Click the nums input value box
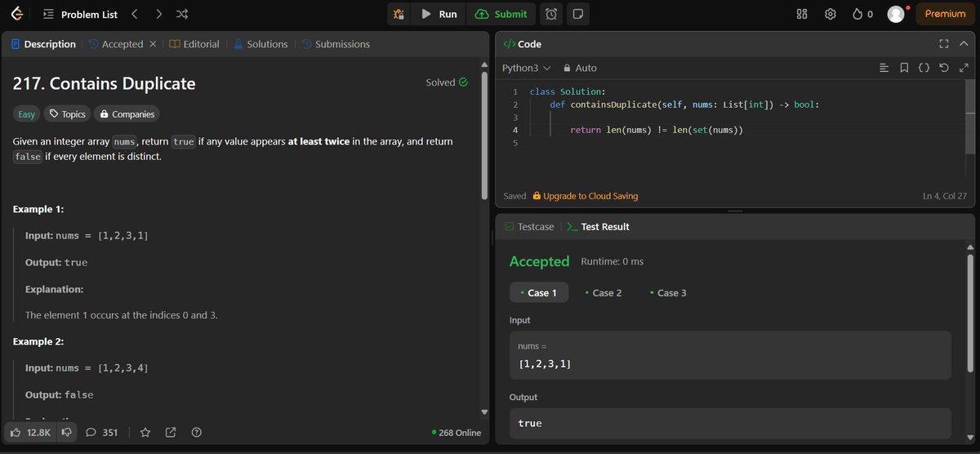 (x=730, y=355)
